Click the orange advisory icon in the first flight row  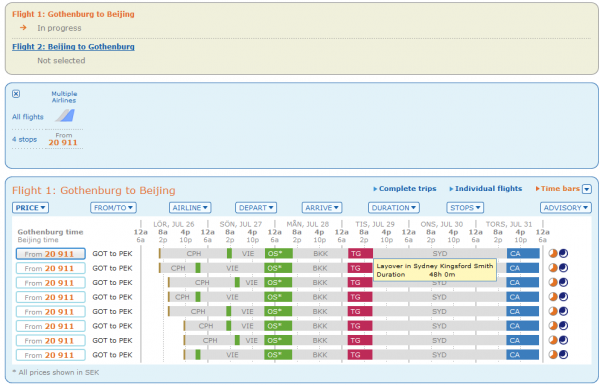point(553,253)
